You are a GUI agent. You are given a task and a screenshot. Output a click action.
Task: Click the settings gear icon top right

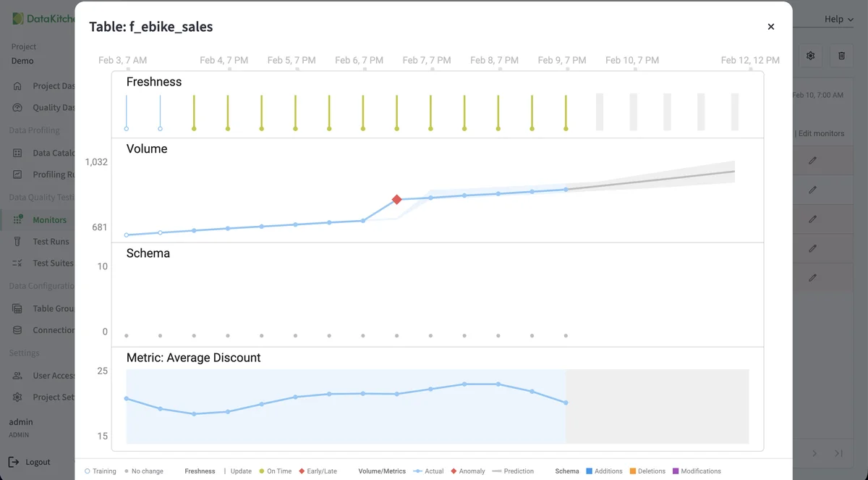click(x=810, y=55)
